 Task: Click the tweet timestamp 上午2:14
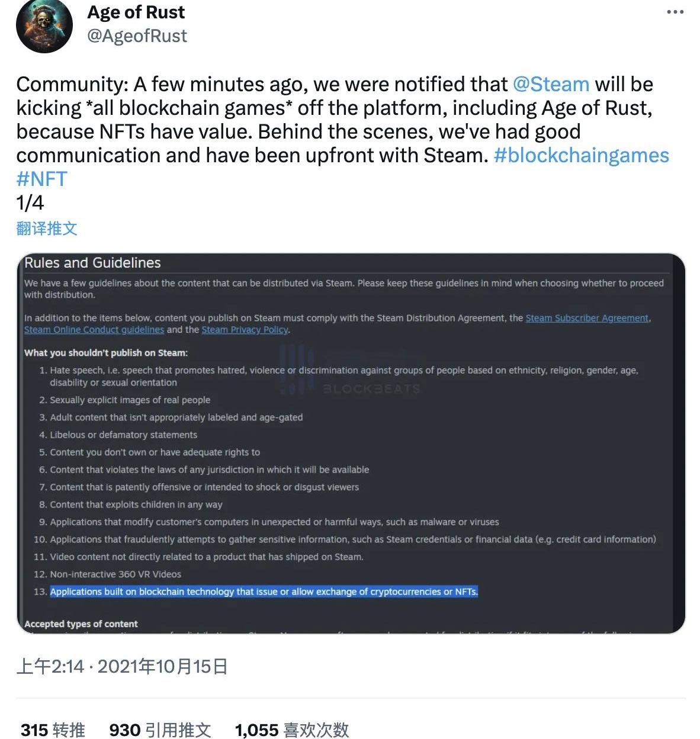coord(50,667)
